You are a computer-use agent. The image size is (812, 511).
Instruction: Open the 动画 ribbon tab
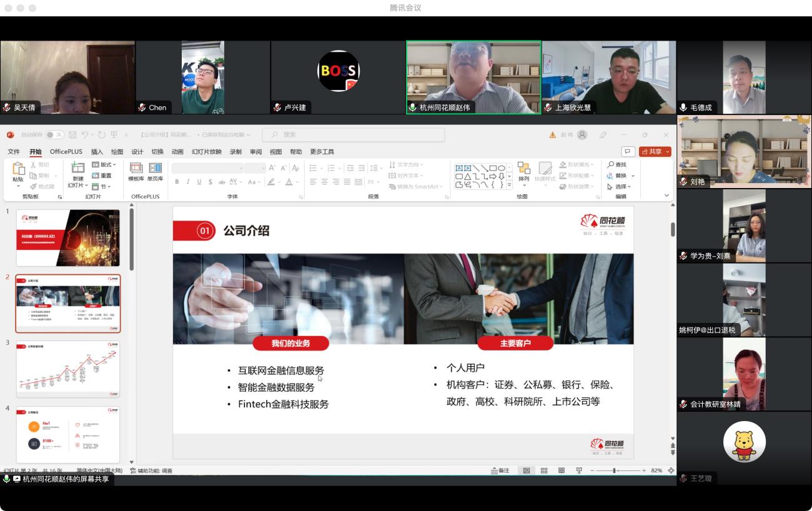(177, 152)
